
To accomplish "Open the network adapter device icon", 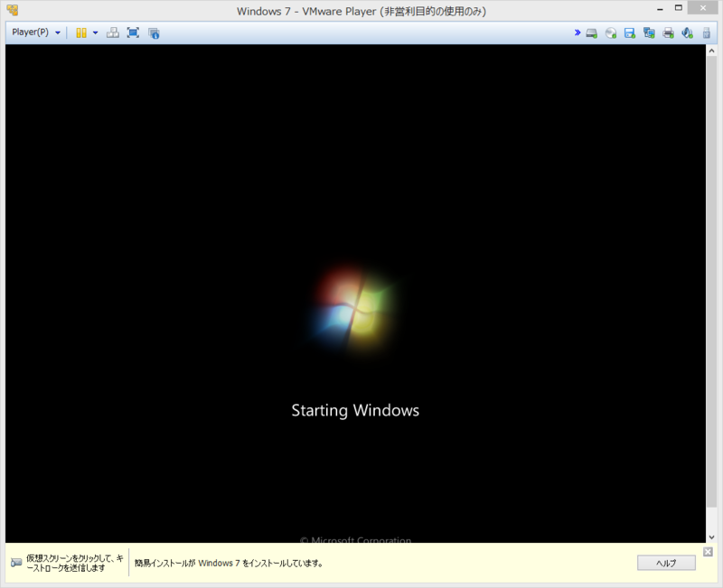I will click(649, 33).
